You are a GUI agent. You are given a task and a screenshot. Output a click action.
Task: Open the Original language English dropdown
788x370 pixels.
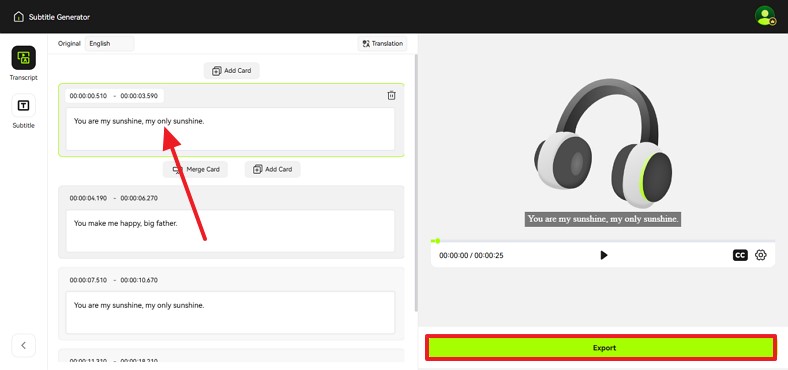pyautogui.click(x=110, y=44)
